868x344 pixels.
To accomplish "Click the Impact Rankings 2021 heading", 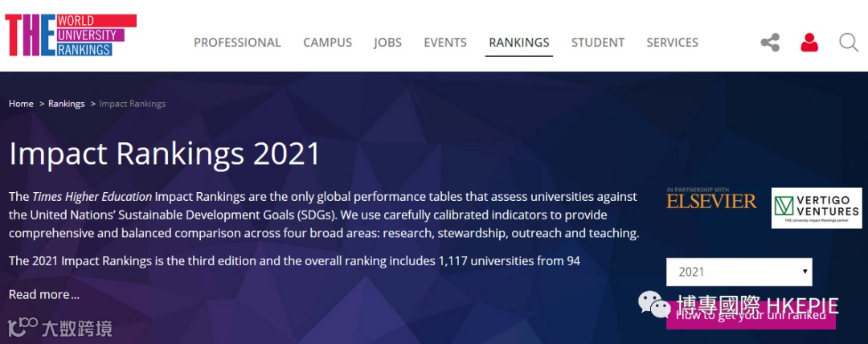I will (x=165, y=154).
